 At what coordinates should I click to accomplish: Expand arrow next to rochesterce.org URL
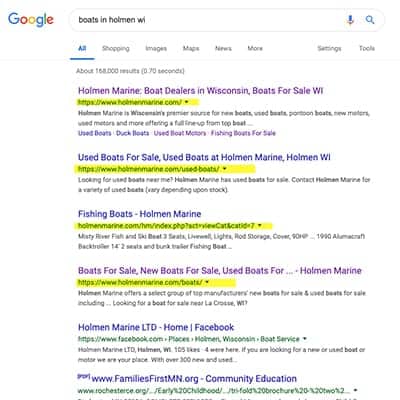(x=356, y=390)
